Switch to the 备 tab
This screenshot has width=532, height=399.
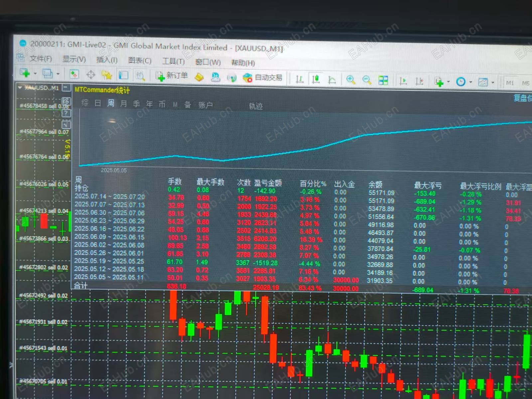pyautogui.click(x=188, y=105)
